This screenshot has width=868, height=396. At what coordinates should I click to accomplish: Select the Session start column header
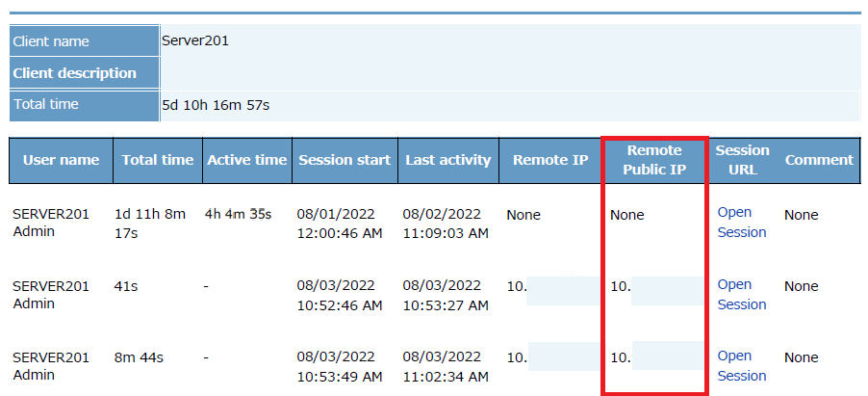[x=344, y=160]
